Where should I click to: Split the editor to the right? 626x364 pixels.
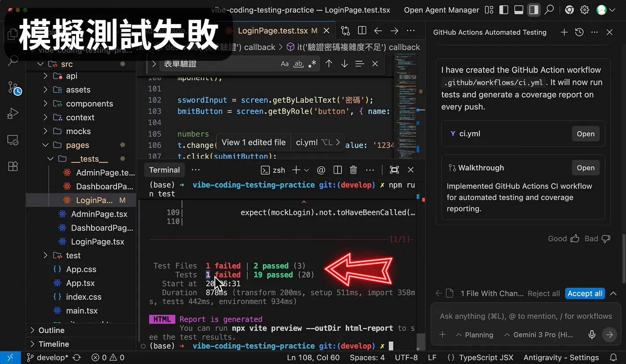click(x=362, y=31)
